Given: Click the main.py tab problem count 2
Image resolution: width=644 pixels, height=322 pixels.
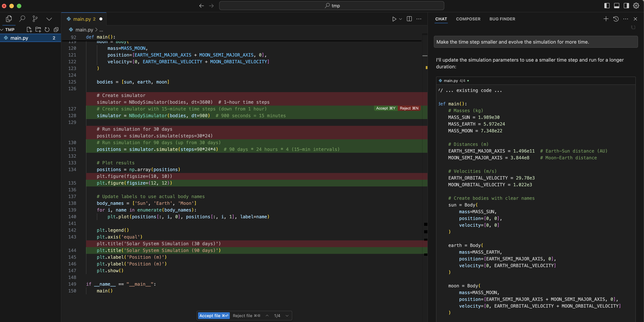Looking at the screenshot, I should (x=94, y=19).
